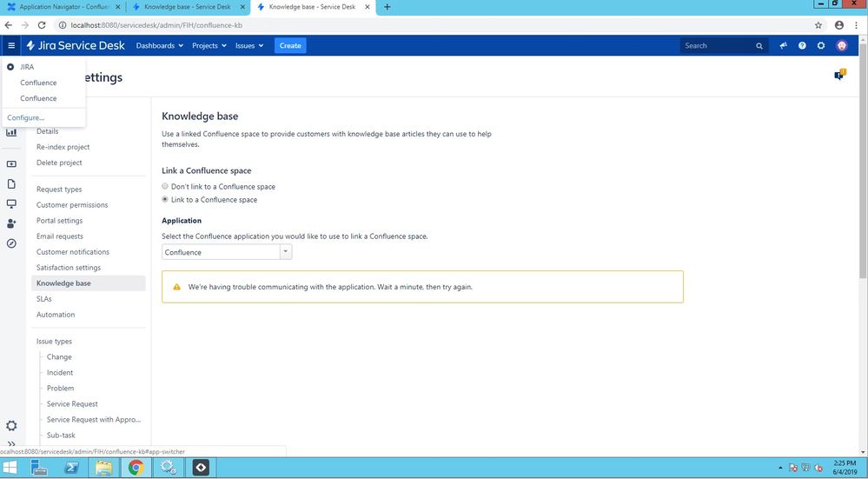Viewport: 868px width, 479px height.
Task: Choose first Confluence entry in app switcher
Action: (38, 83)
